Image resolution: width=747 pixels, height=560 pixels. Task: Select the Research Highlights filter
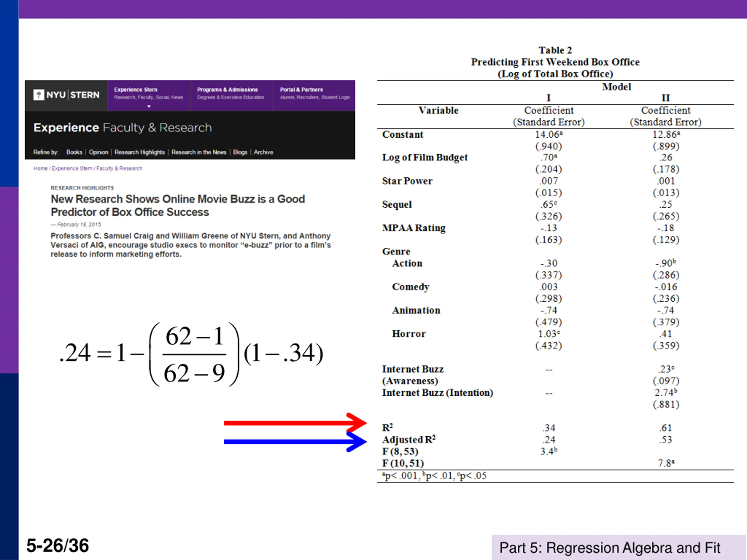[x=139, y=152]
